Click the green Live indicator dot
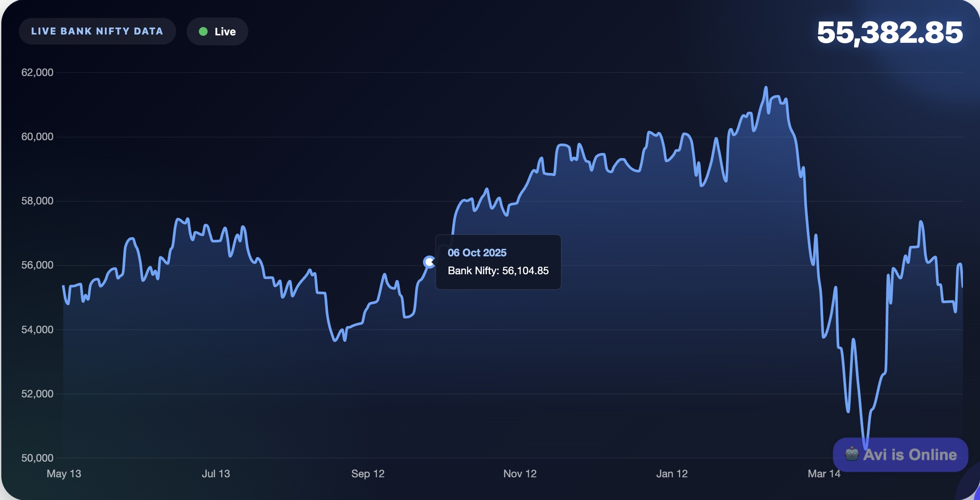Image resolution: width=980 pixels, height=500 pixels. [x=203, y=31]
